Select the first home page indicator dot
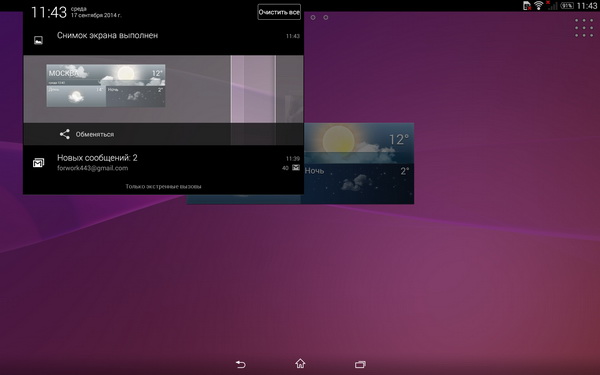600x375 pixels. (x=313, y=17)
